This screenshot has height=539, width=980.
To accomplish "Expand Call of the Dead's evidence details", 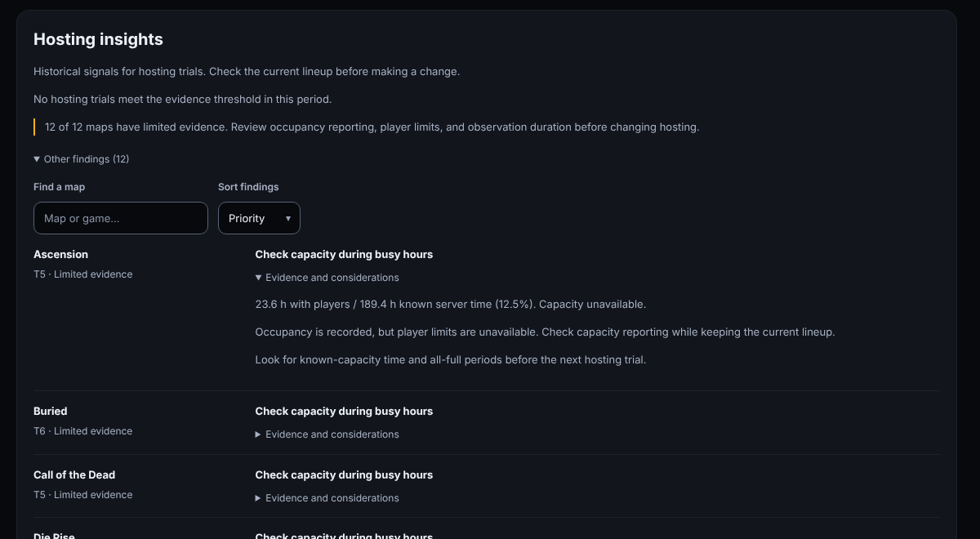I will tap(327, 498).
